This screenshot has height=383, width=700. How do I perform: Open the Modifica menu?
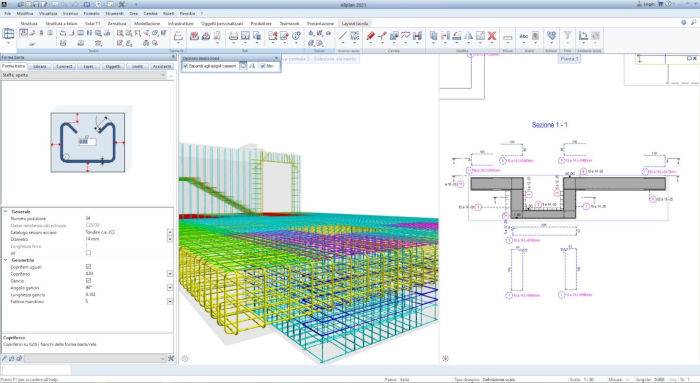click(x=25, y=13)
